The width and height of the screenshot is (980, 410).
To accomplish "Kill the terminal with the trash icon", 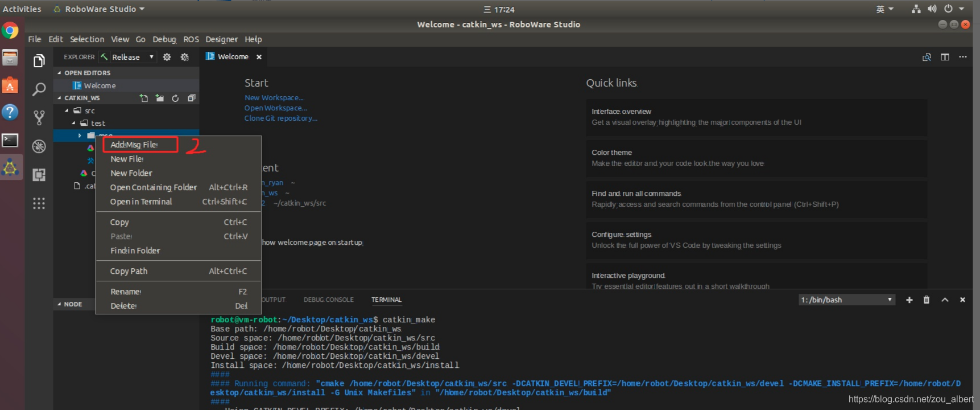I will pos(926,300).
